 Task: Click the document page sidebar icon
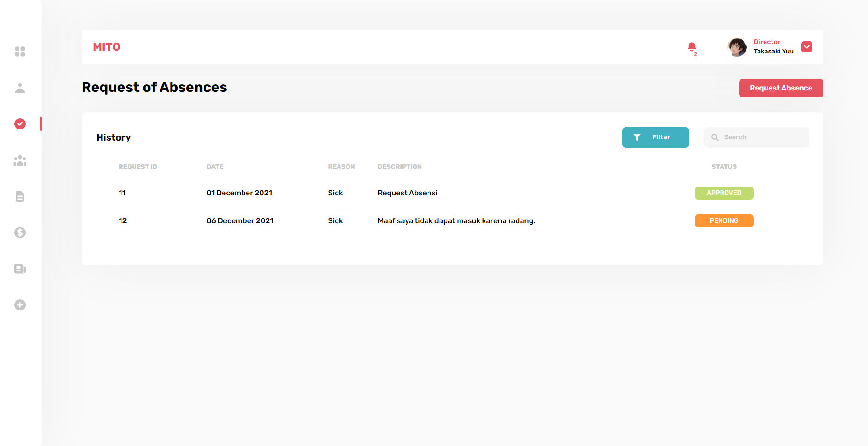pos(20,196)
